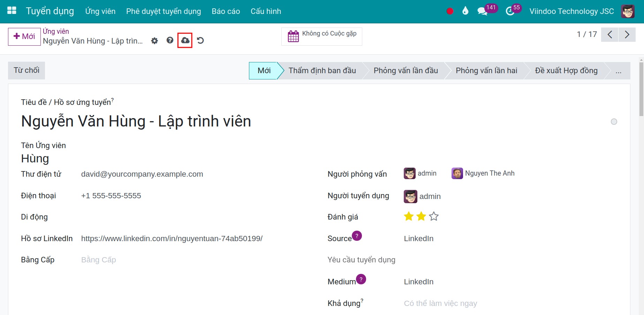This screenshot has width=644, height=315.
Task: Open Phê duyệt tuyển dụng menu
Action: pyautogui.click(x=164, y=11)
